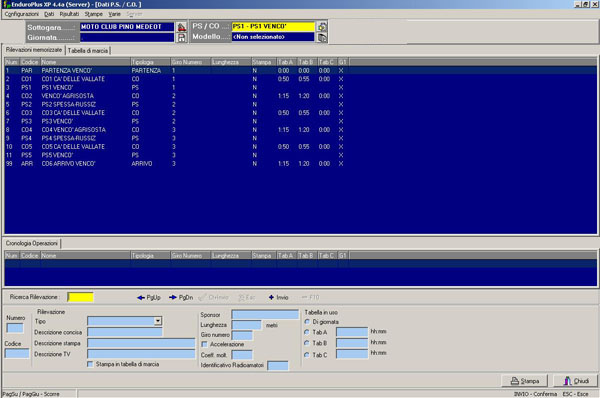The height and width of the screenshot is (398, 600).
Task: Click the Tipologia column header in upper table
Action: click(x=150, y=62)
